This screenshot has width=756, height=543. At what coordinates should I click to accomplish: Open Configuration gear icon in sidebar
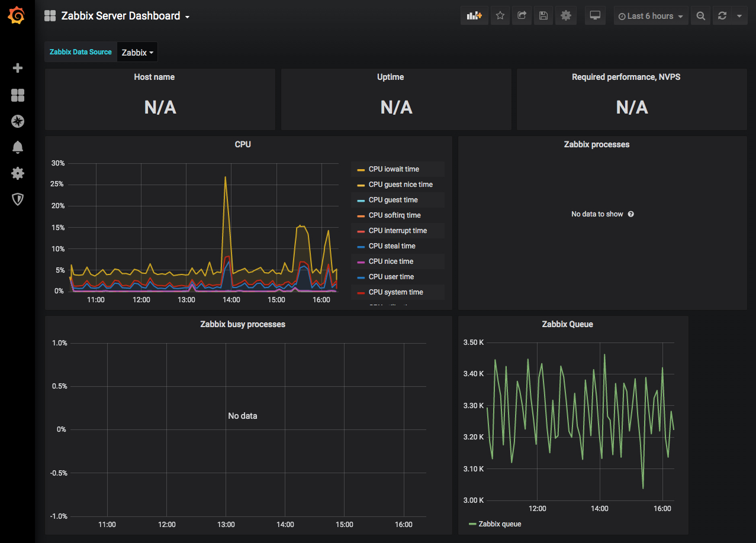pos(18,173)
